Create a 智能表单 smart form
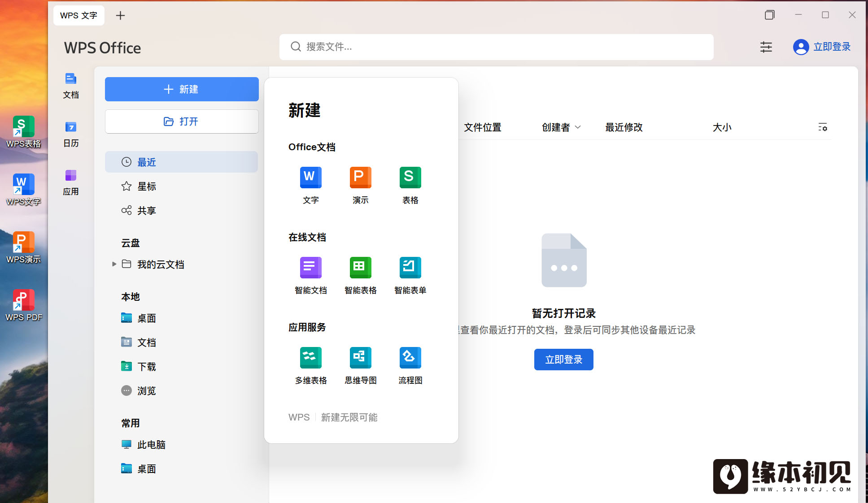 click(410, 268)
